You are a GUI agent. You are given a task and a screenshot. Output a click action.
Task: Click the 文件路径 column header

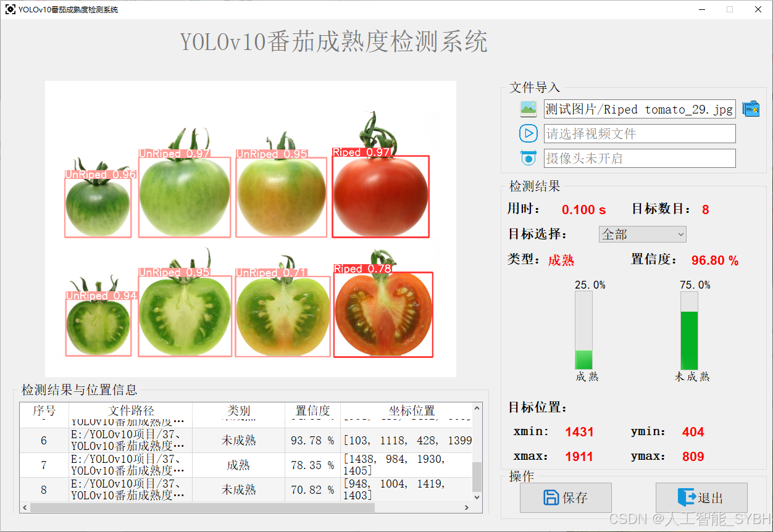(131, 410)
